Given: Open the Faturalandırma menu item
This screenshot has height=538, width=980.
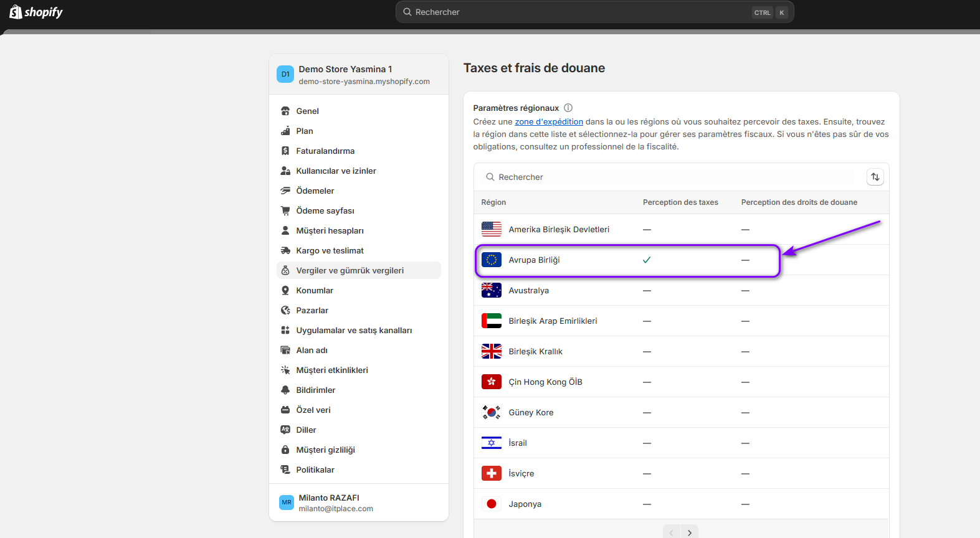Looking at the screenshot, I should click(359, 151).
